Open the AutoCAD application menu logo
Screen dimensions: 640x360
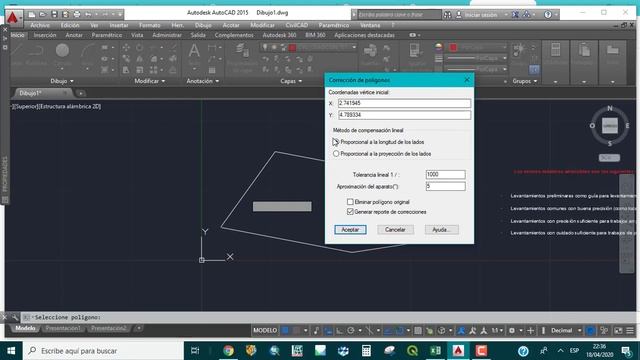13,18
